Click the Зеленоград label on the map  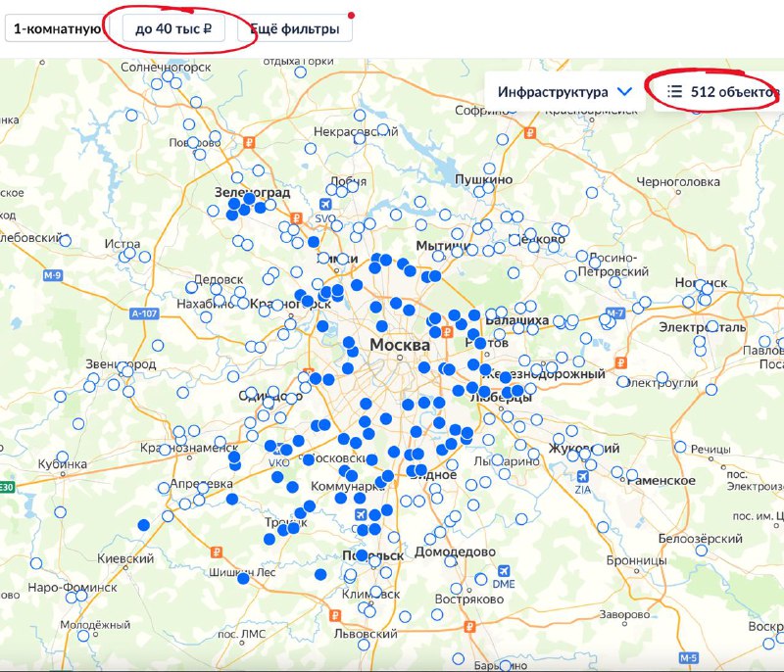[252, 192]
